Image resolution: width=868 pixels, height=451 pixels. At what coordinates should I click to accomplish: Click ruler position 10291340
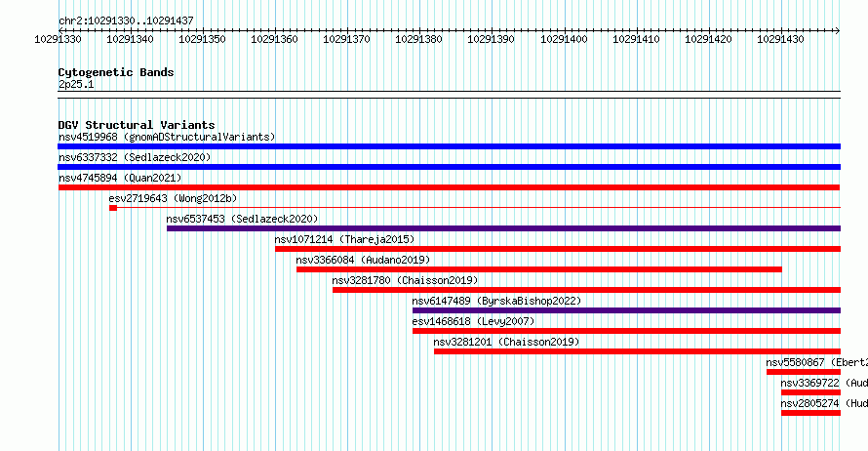pyautogui.click(x=130, y=39)
